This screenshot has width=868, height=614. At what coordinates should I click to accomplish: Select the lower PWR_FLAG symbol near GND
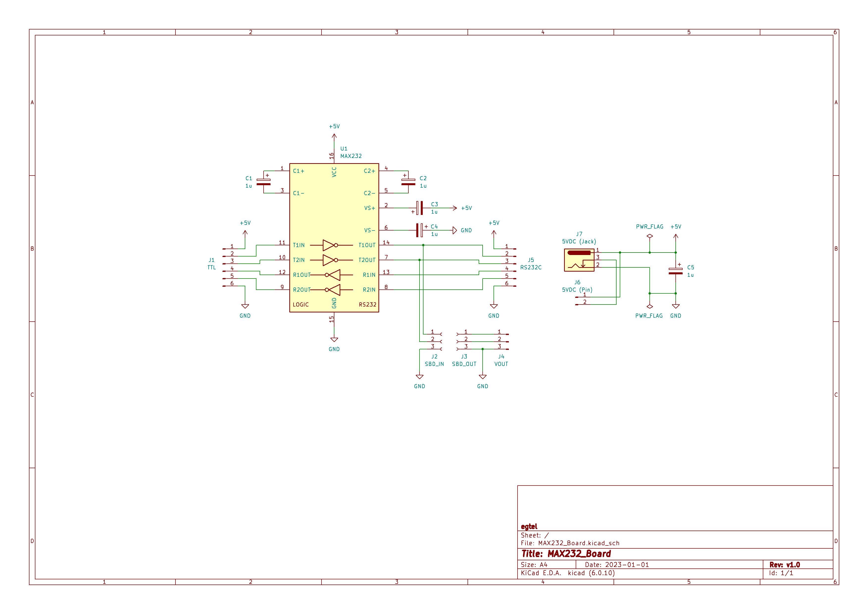649,307
